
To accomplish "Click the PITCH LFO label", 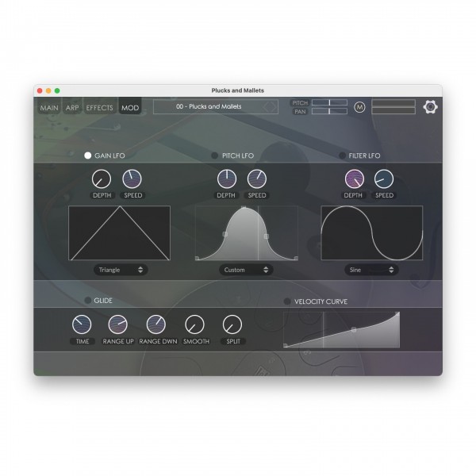I will (238, 155).
